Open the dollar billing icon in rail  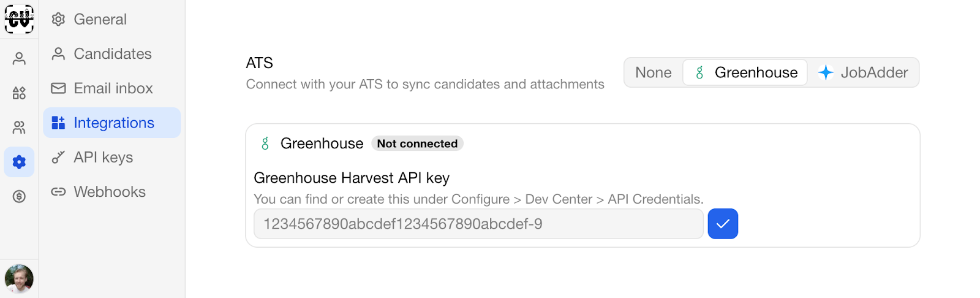pyautogui.click(x=19, y=196)
